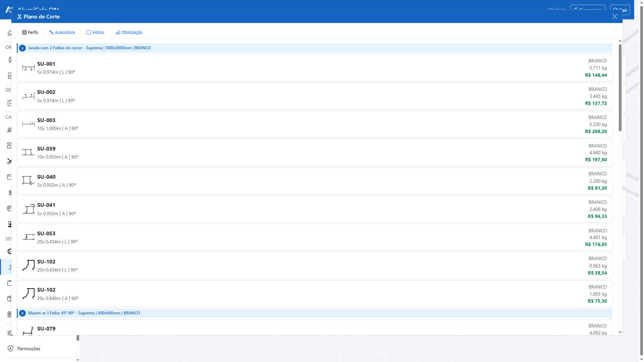Select the Janela com 2 Folhas group header
This screenshot has width=644, height=362.
click(x=315, y=48)
